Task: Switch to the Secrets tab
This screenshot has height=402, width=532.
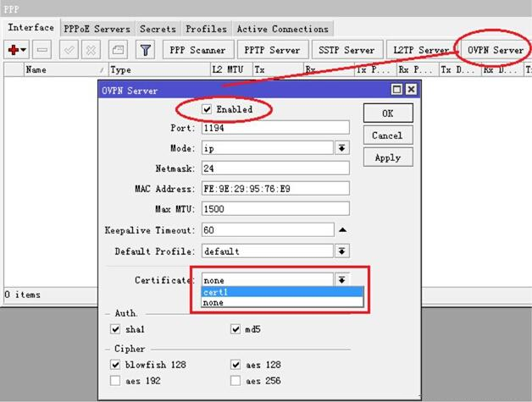Action: click(x=158, y=29)
